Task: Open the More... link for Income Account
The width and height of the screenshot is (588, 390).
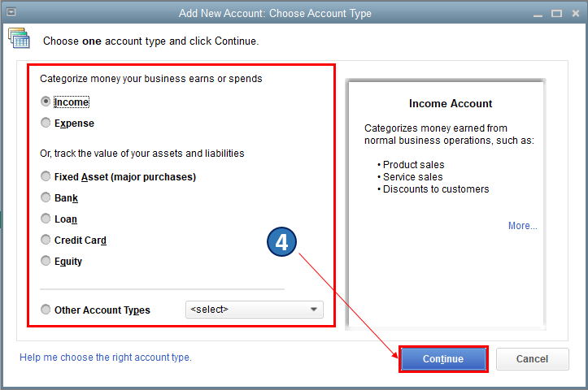Action: pyautogui.click(x=522, y=226)
